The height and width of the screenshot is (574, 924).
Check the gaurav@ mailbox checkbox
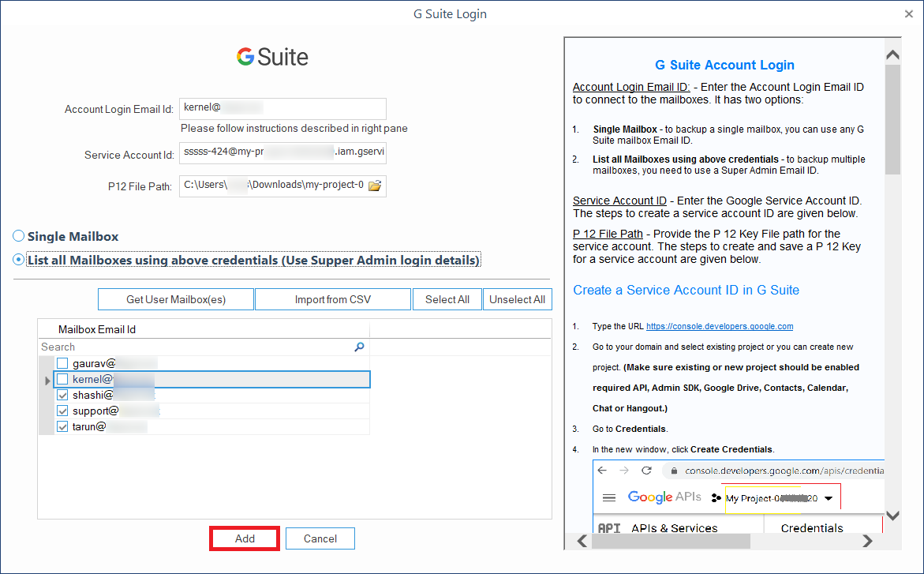pos(62,363)
